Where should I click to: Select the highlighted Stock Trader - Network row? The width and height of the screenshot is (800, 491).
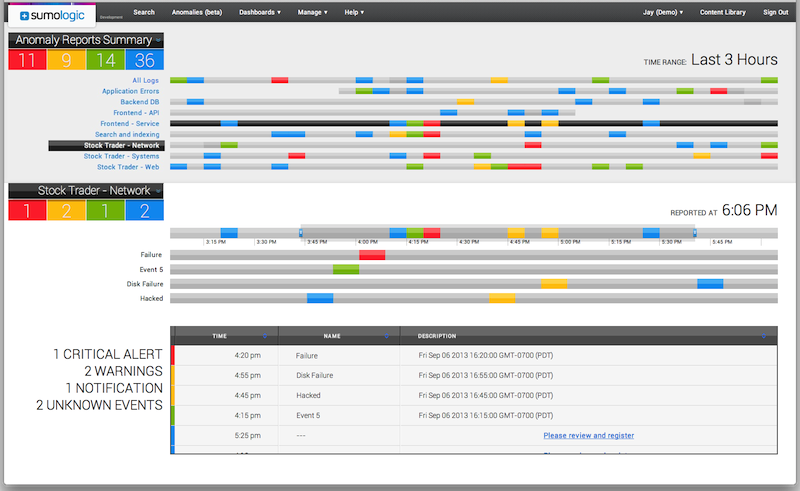coord(106,145)
